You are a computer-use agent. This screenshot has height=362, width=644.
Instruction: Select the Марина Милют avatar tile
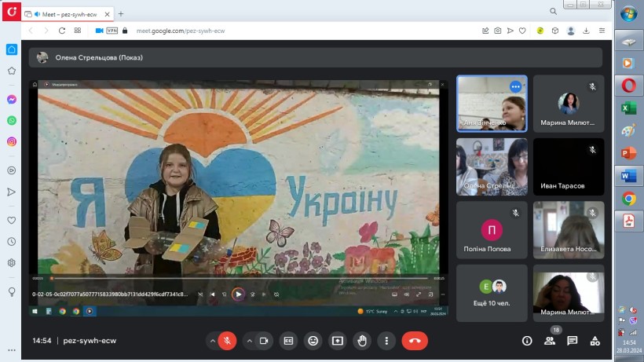click(569, 104)
